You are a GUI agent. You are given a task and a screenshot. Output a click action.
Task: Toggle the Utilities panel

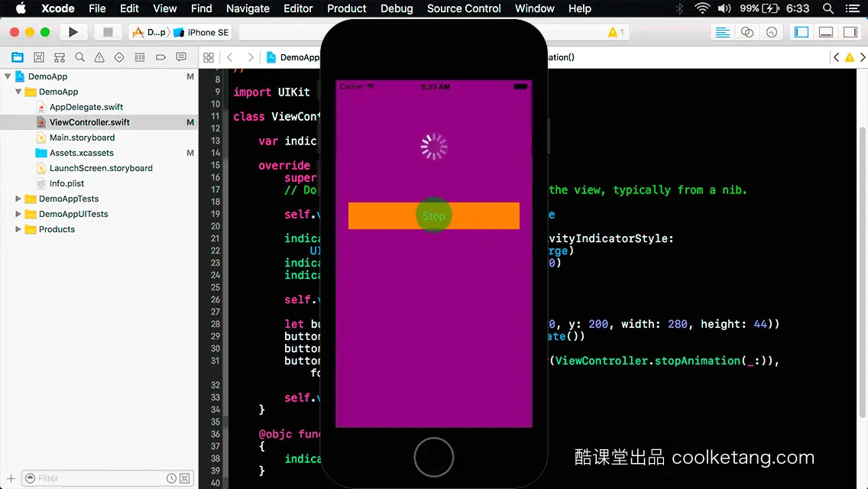(850, 32)
